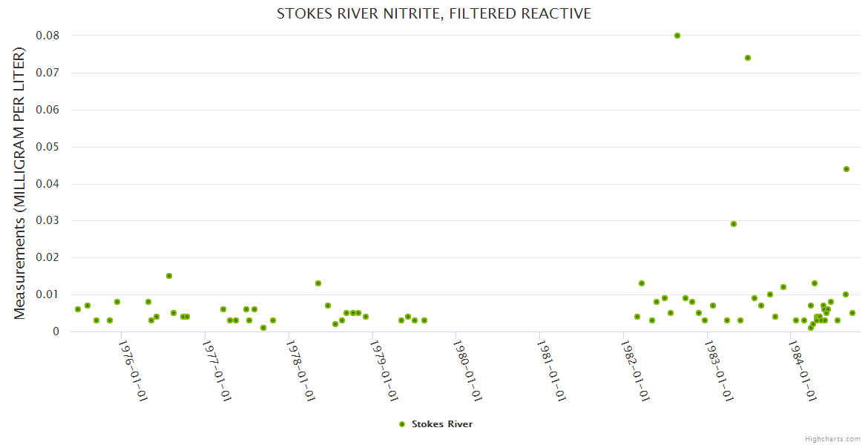The width and height of the screenshot is (868, 445).
Task: Click the chart title Stokes River Nitrite
Action: (x=434, y=13)
